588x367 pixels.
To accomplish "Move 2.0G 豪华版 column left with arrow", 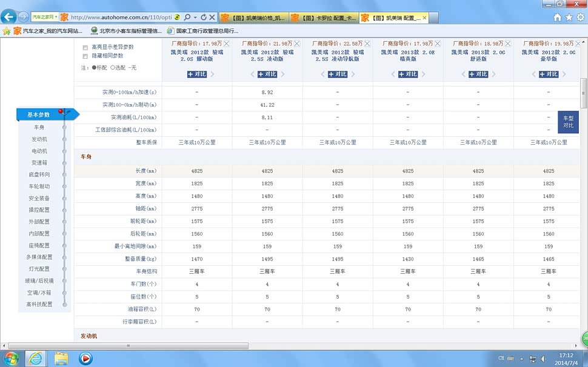I will pyautogui.click(x=533, y=74).
